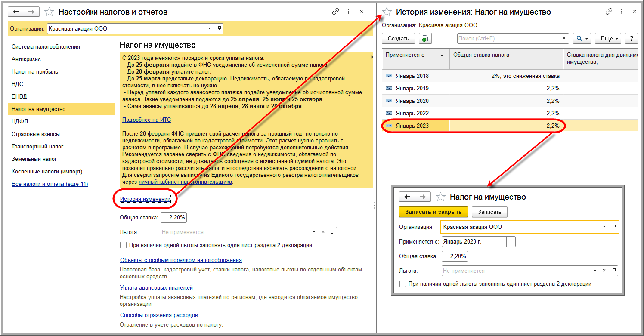Open НДС section
This screenshot has width=644, height=336.
[62, 84]
